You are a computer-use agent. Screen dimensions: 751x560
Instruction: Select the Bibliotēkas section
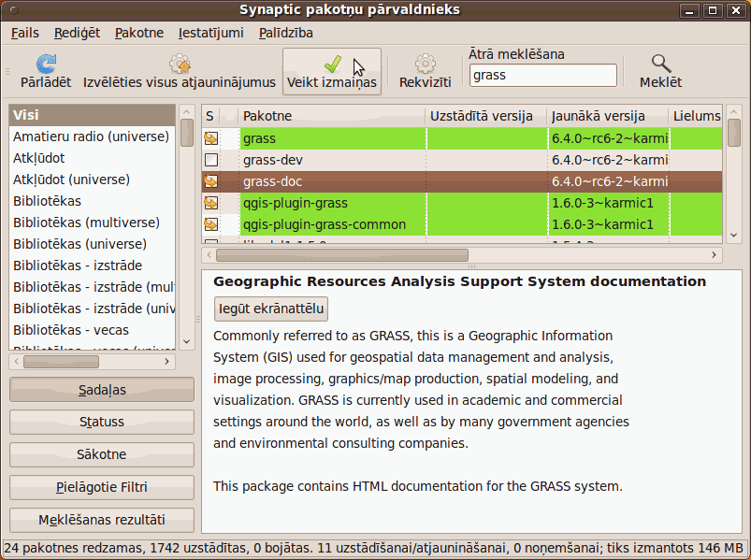[92, 201]
